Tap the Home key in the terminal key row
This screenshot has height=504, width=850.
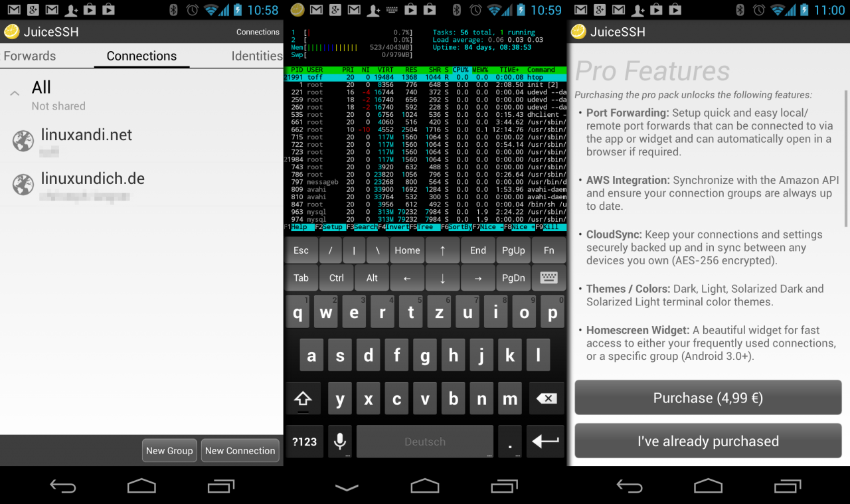(408, 250)
